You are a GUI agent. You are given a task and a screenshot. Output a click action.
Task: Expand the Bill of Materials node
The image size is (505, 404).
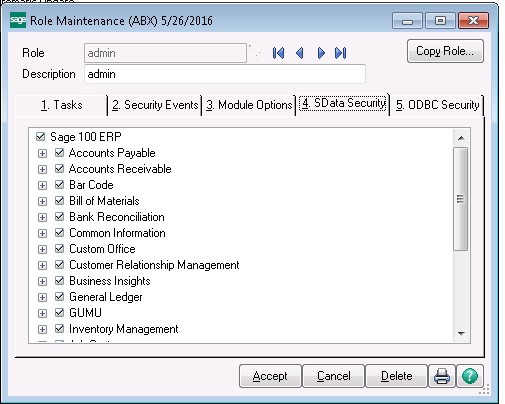(42, 201)
